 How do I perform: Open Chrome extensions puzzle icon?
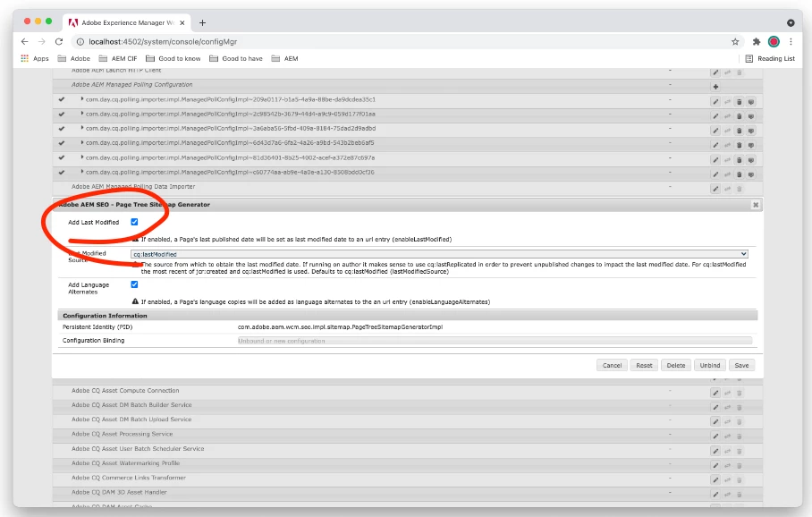coord(757,42)
